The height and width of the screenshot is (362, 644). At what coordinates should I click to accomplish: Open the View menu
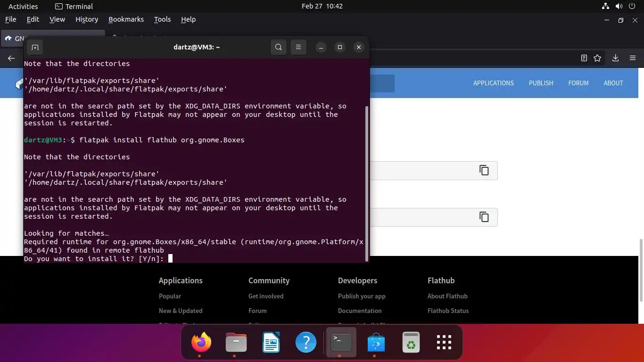(x=57, y=19)
